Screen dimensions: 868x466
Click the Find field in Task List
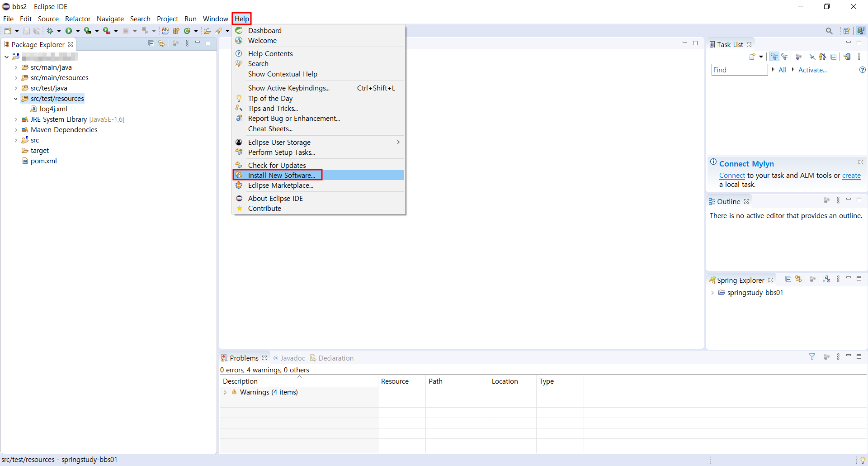[740, 70]
